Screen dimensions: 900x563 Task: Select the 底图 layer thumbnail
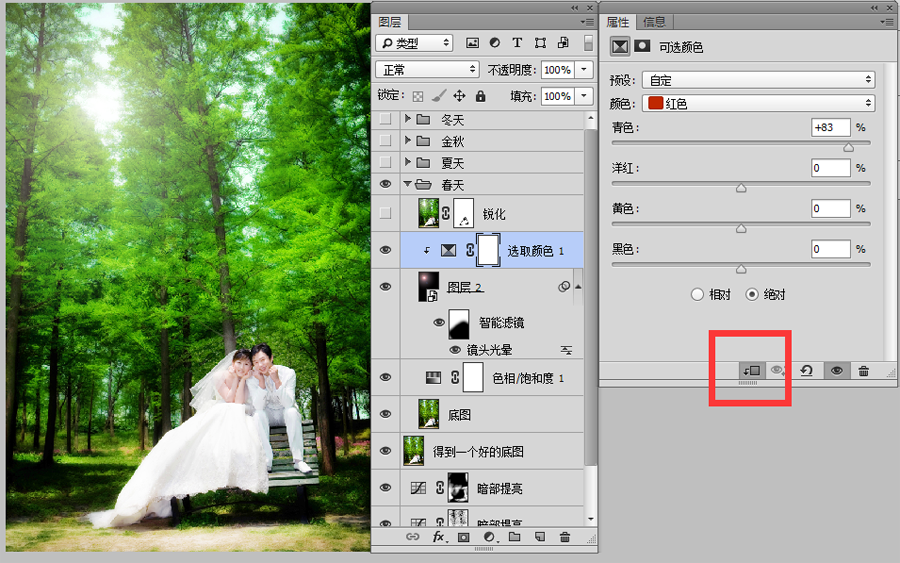(x=429, y=414)
